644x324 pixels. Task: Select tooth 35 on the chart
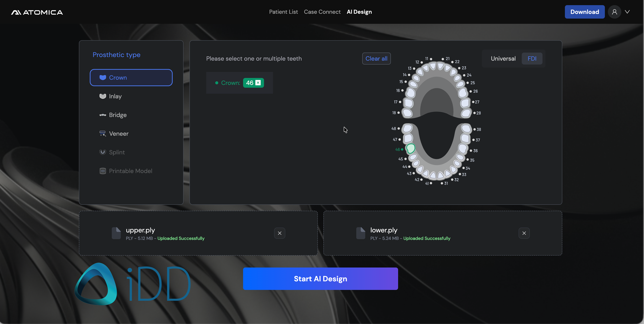pos(460,157)
